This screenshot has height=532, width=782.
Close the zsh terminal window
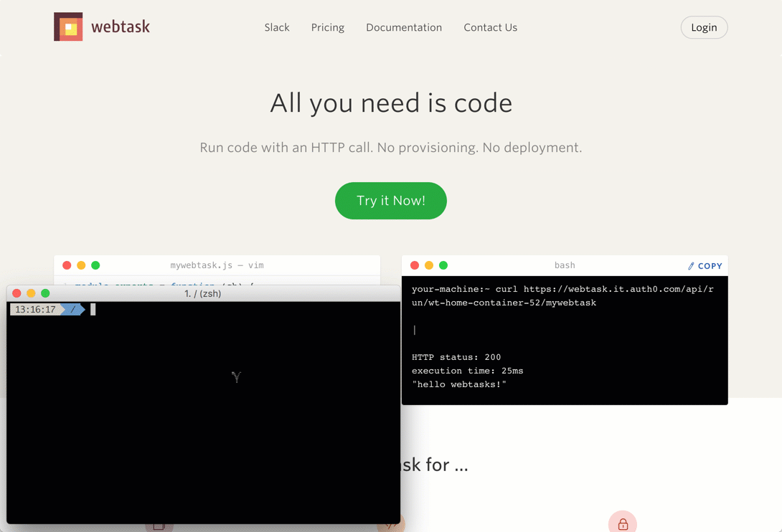pyautogui.click(x=17, y=293)
